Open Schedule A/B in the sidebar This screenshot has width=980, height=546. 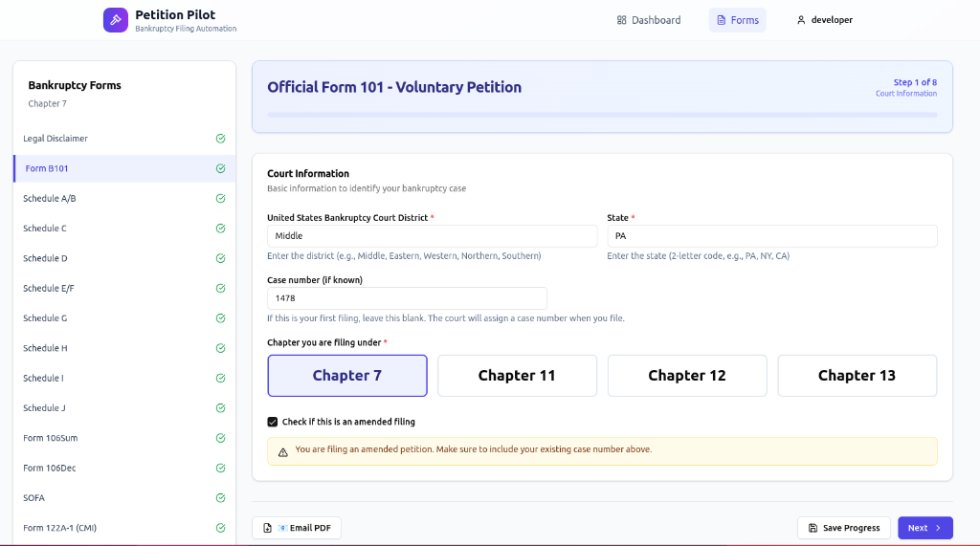pos(124,199)
